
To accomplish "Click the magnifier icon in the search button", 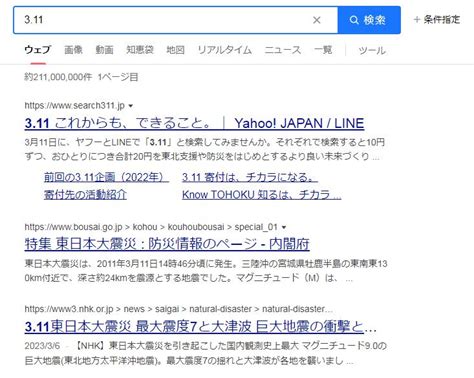I will [x=354, y=20].
